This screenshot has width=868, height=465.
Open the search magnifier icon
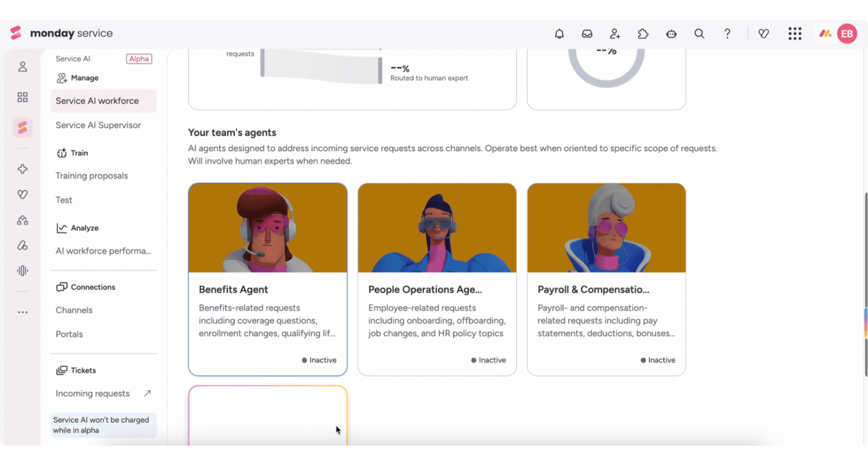pos(699,34)
